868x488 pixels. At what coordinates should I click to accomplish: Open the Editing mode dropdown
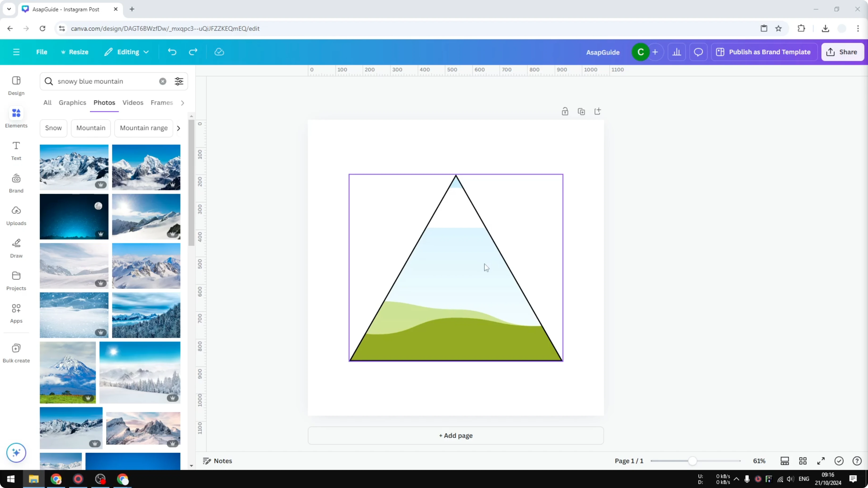[x=127, y=52]
